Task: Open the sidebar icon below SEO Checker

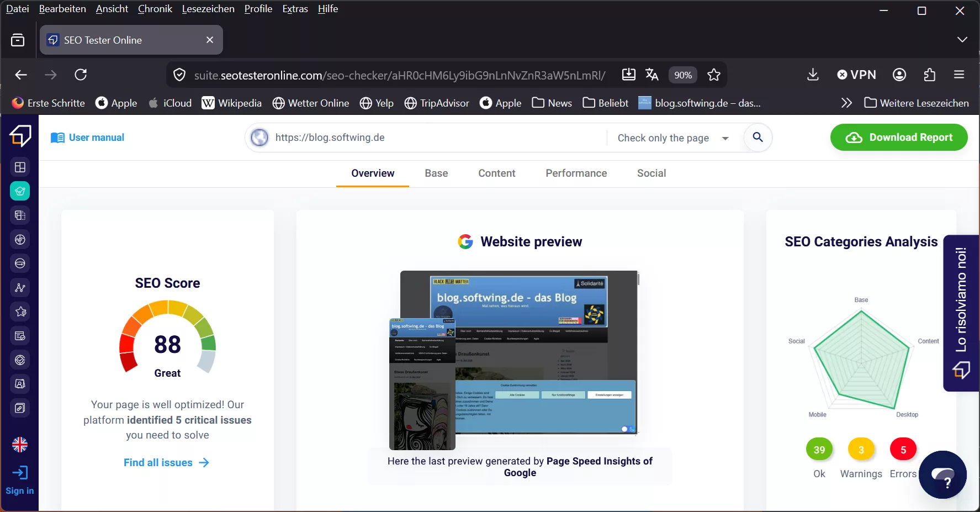Action: tap(20, 215)
